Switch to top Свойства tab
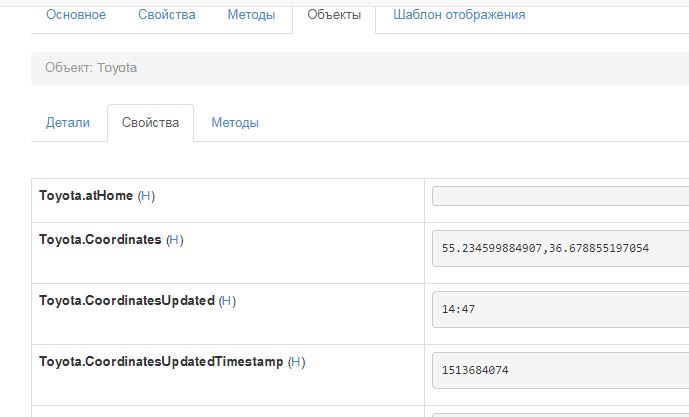689x417 pixels. point(167,15)
